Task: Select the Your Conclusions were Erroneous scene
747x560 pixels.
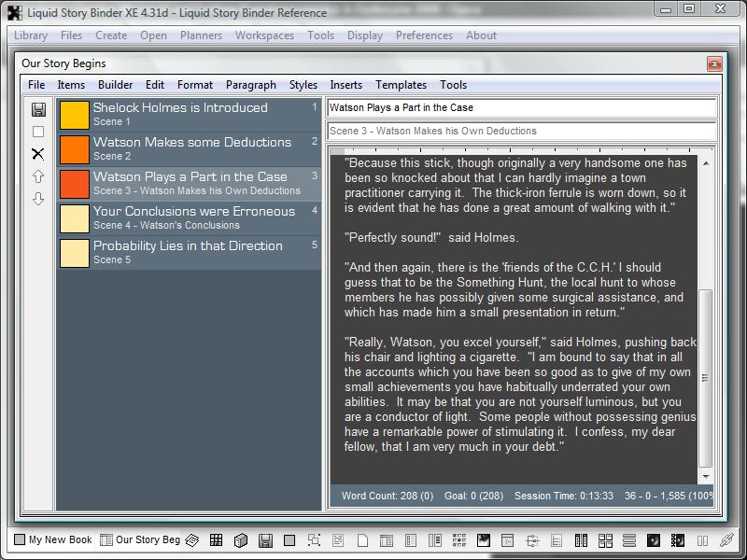Action: [x=191, y=217]
